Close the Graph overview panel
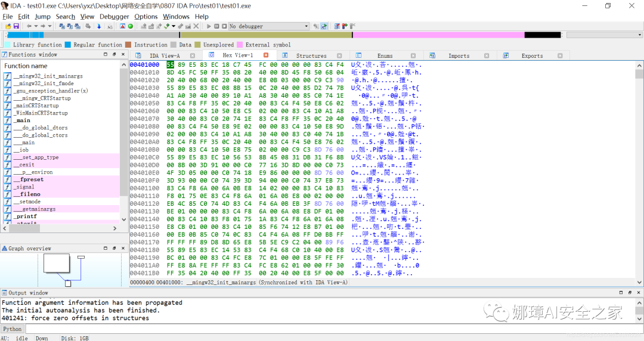 click(123, 248)
